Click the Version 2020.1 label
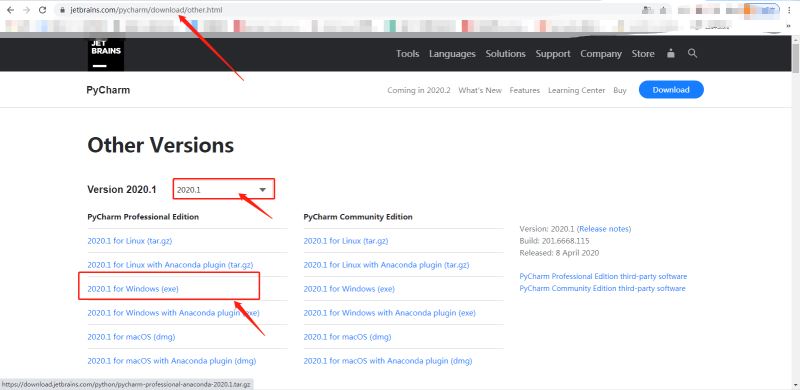This screenshot has height=390, width=800. point(121,189)
